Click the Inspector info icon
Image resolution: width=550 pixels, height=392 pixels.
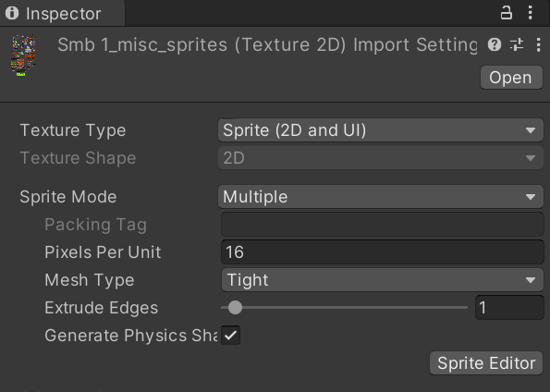coord(12,13)
